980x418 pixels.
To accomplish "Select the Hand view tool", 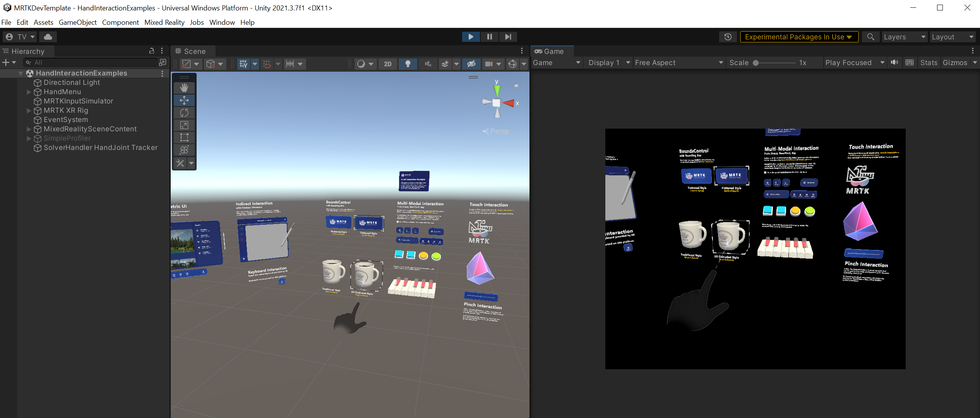I will point(184,88).
